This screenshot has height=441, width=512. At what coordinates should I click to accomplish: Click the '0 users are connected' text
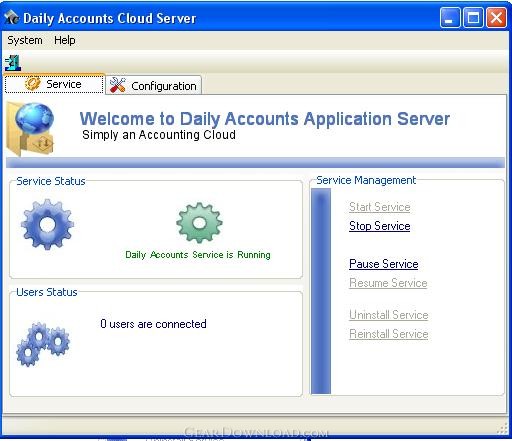(x=153, y=324)
